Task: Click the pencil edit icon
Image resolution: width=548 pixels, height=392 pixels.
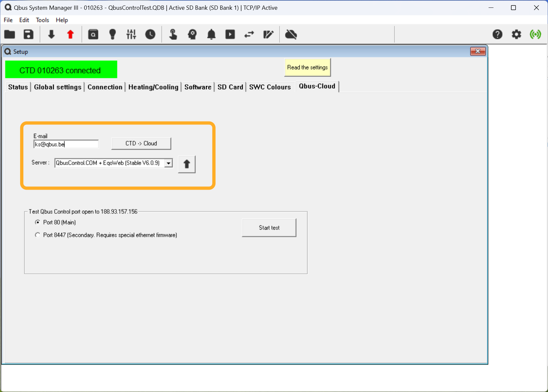Action: point(268,34)
